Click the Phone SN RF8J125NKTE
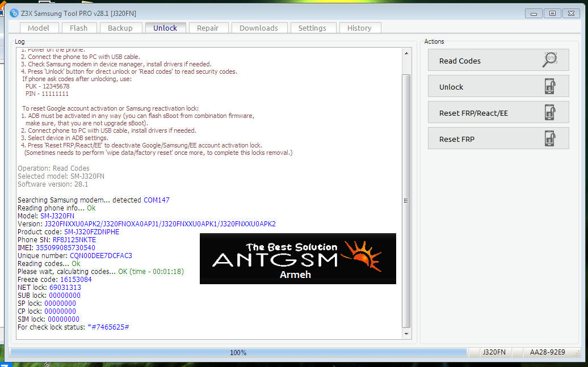Image resolution: width=588 pixels, height=367 pixels. tap(74, 240)
